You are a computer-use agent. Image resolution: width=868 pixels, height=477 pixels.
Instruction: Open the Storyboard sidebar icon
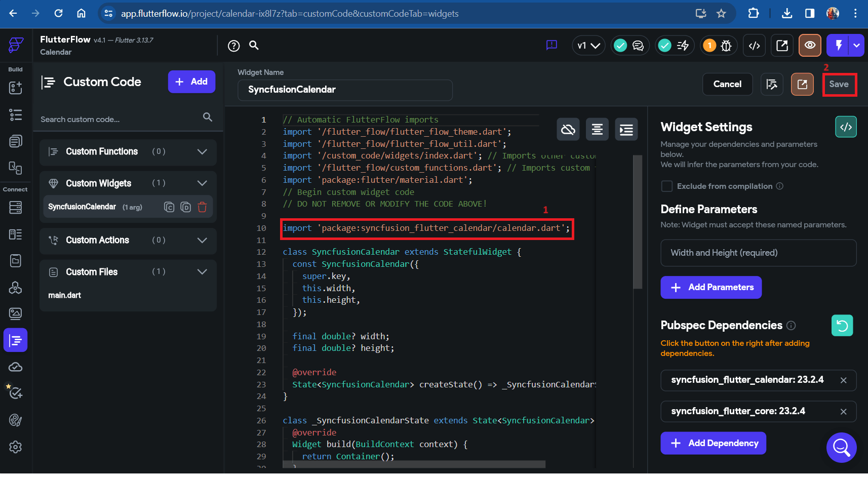[x=16, y=168]
